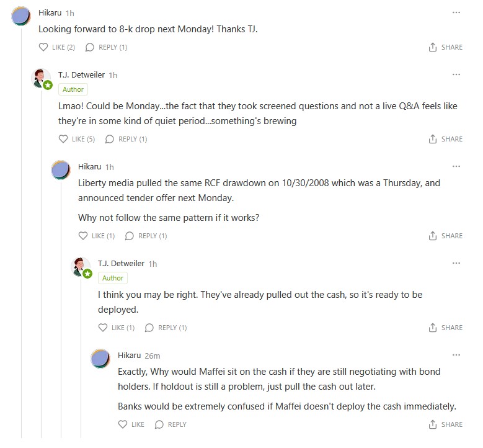The height and width of the screenshot is (448, 483).
Task: Share T.J.'s 'ready to be deployed' comment
Action: tap(446, 328)
